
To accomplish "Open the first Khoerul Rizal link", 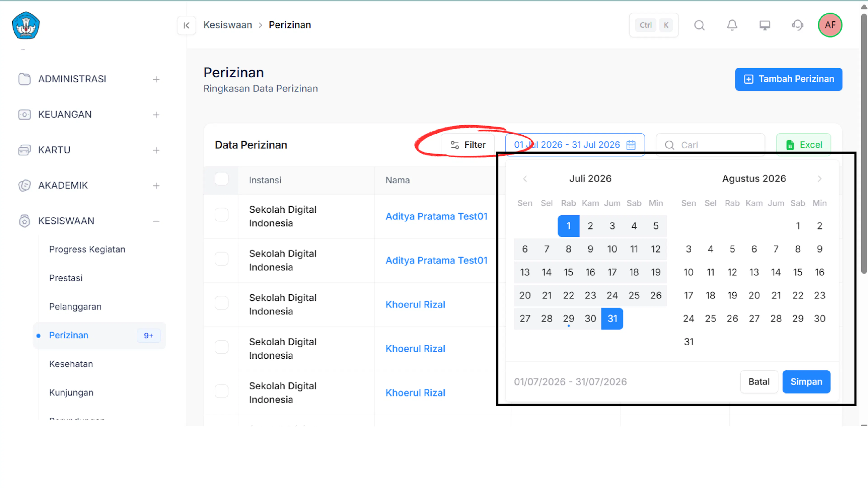I will click(415, 305).
